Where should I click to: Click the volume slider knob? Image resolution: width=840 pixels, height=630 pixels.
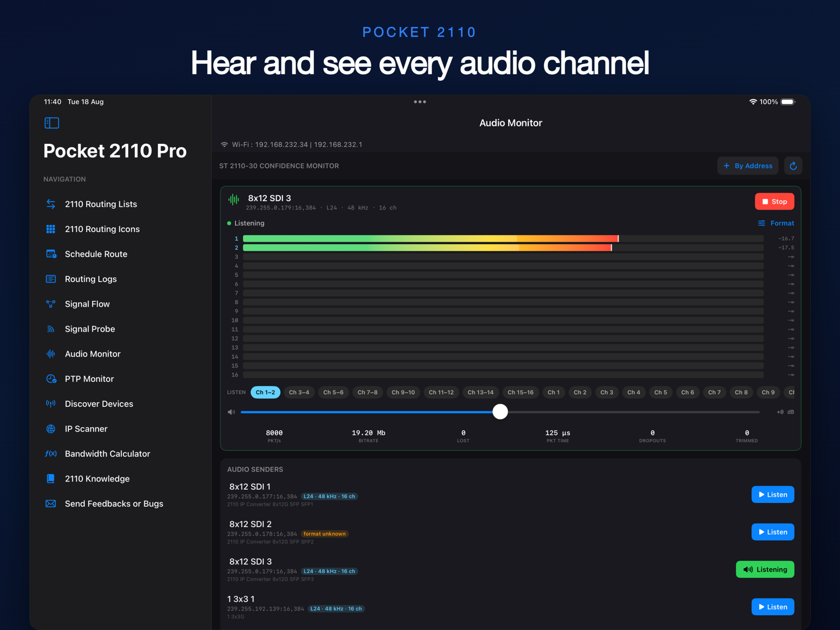[x=500, y=412]
